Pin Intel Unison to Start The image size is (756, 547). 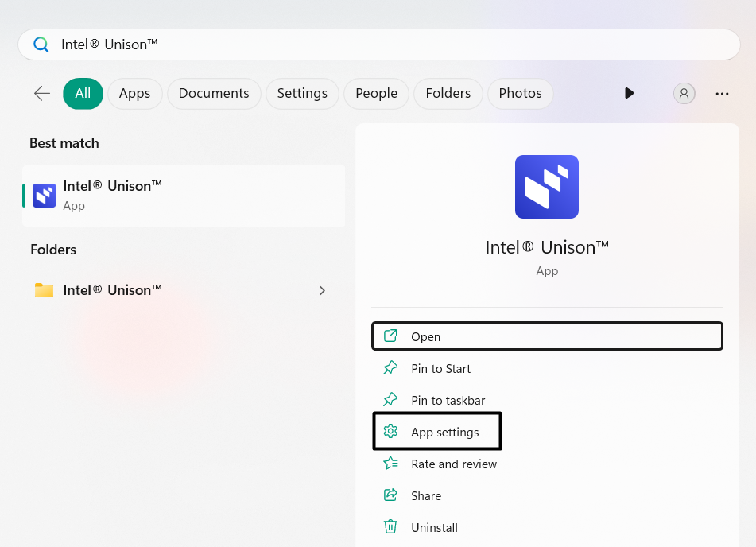tap(440, 369)
